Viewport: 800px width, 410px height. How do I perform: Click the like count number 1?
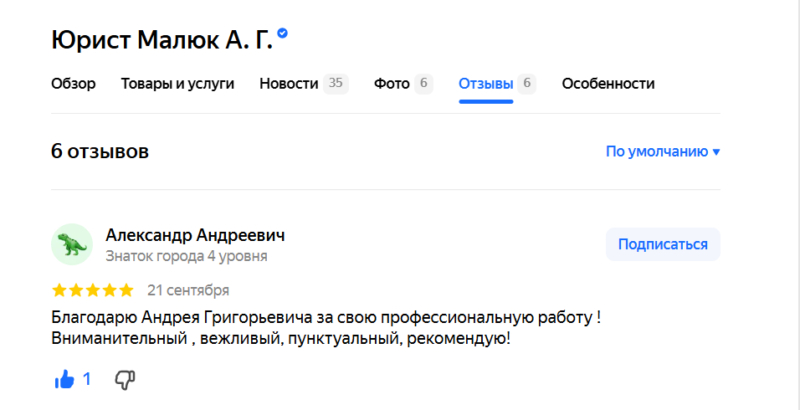pos(87,379)
